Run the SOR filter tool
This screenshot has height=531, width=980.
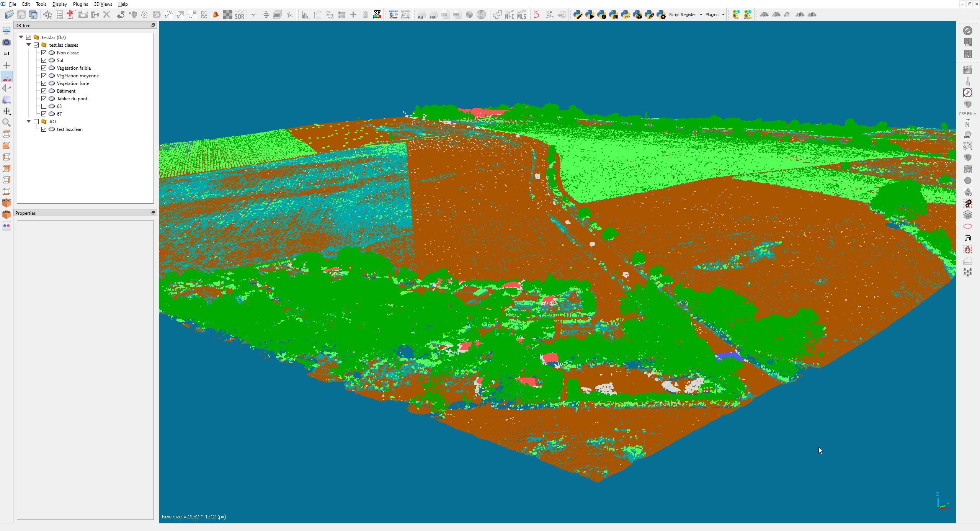239,15
